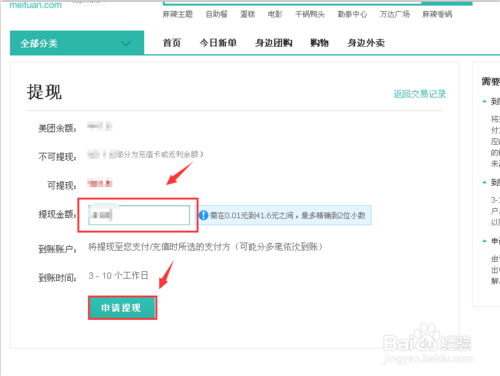Click the 不可提现 label
This screenshot has width=500, height=376.
57,157
